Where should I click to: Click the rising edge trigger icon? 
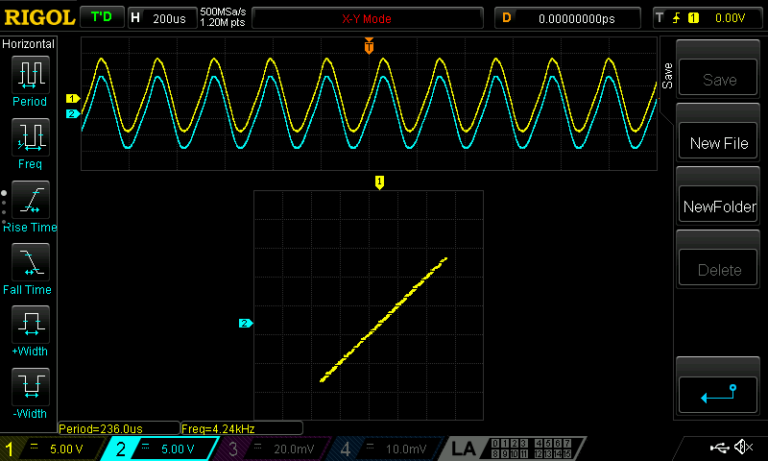(x=676, y=18)
